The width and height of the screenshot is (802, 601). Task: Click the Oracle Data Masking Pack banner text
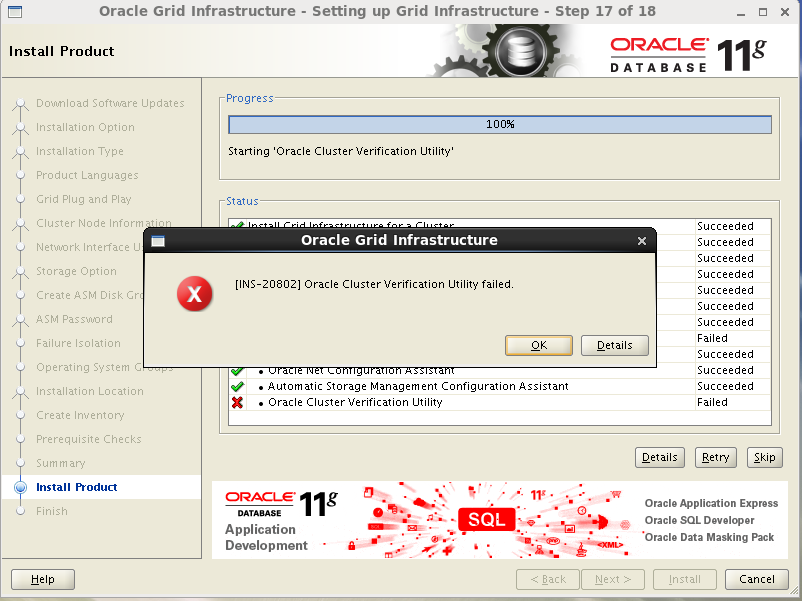[709, 537]
